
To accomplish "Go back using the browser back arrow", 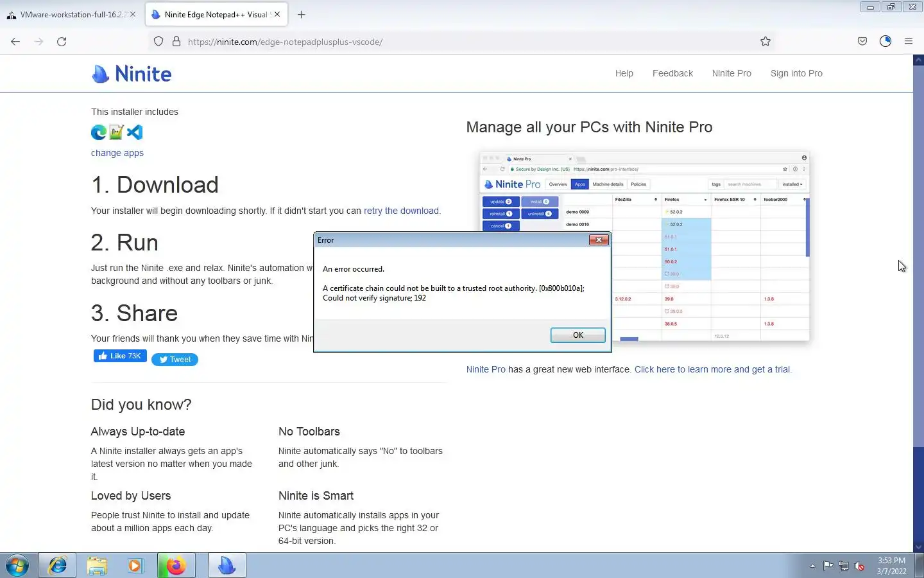I will coord(15,42).
